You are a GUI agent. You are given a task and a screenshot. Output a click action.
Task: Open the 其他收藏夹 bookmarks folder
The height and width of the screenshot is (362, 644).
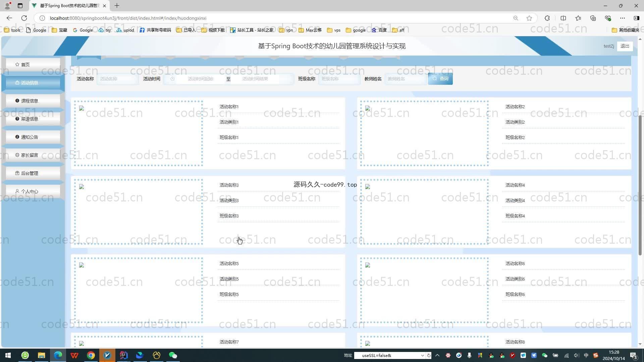[626, 30]
